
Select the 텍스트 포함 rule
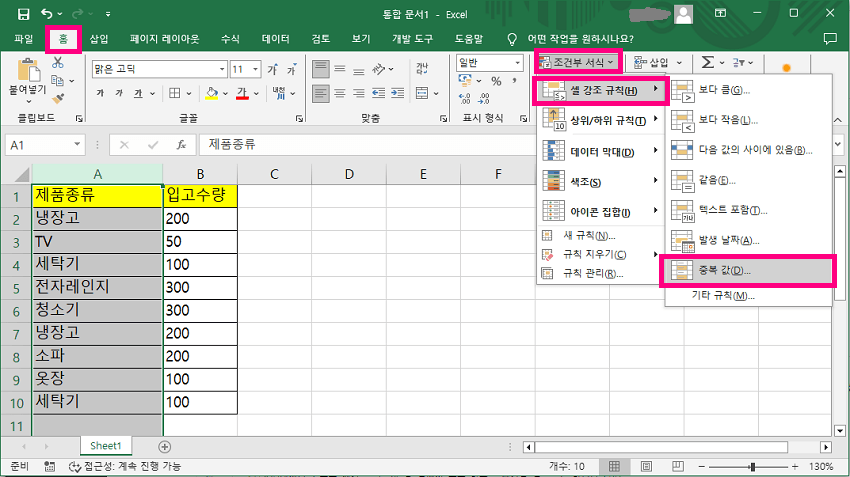[749, 210]
